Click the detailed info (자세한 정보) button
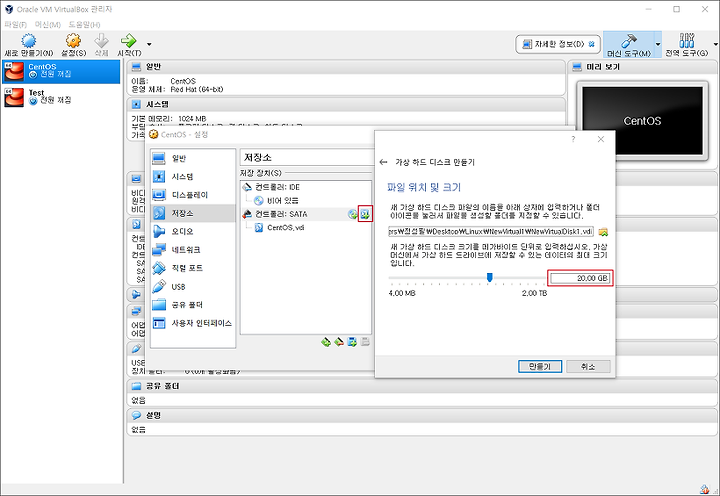The image size is (720, 496). (558, 44)
